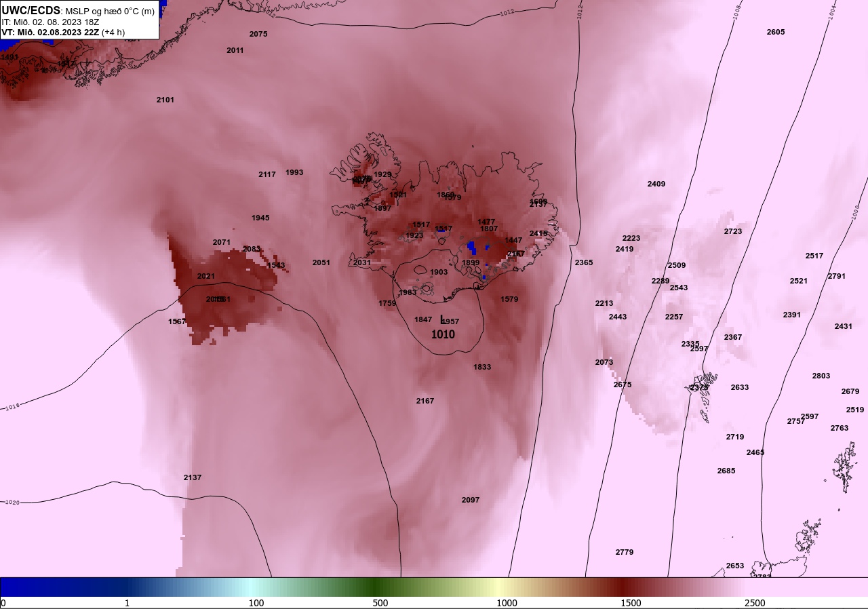
Task: Click the 2543 height value
Action: [679, 288]
